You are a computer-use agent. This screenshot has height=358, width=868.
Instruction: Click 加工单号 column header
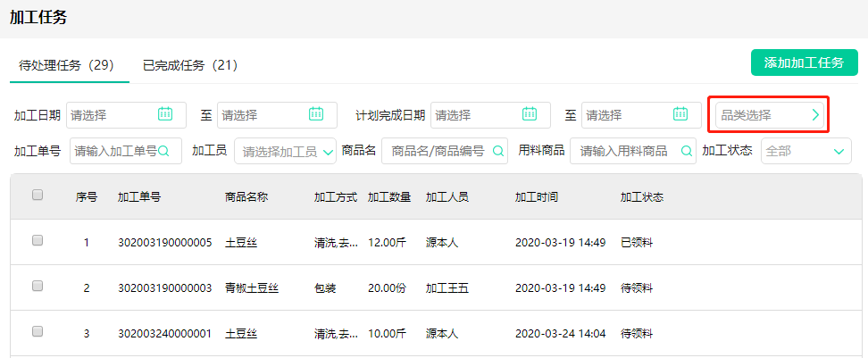pyautogui.click(x=139, y=197)
